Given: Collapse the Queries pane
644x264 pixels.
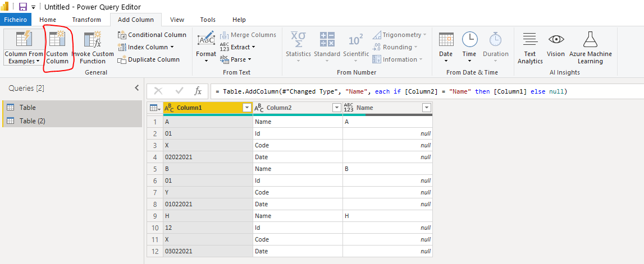Looking at the screenshot, I should 137,88.
